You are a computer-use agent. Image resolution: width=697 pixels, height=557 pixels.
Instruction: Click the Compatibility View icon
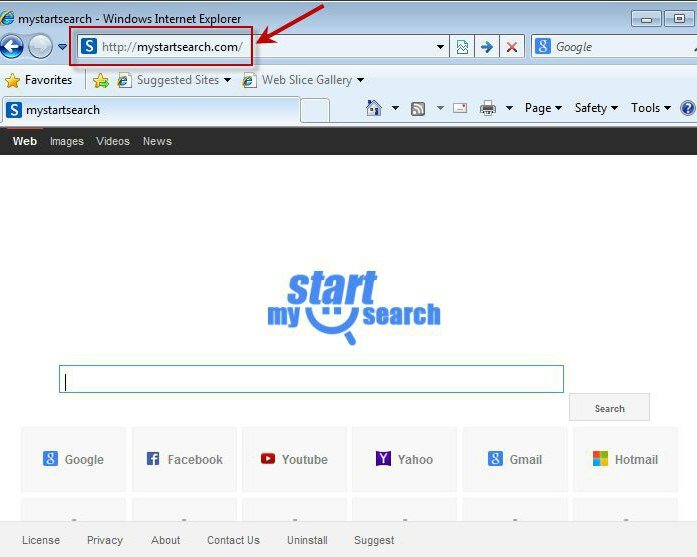tap(462, 47)
